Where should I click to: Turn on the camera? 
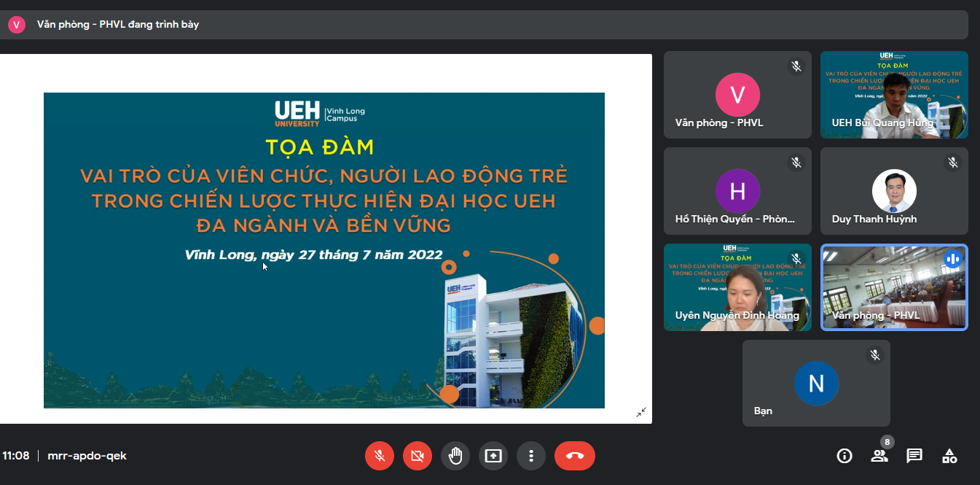point(418,456)
